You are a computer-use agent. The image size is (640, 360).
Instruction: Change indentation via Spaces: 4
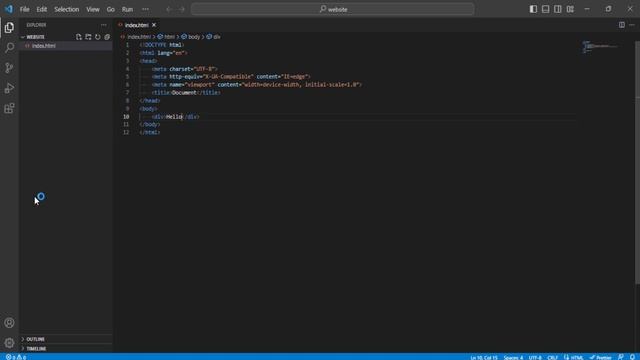(x=513, y=357)
